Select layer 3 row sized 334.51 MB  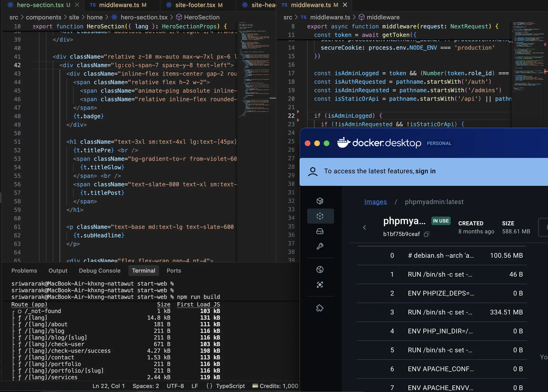pos(442,312)
